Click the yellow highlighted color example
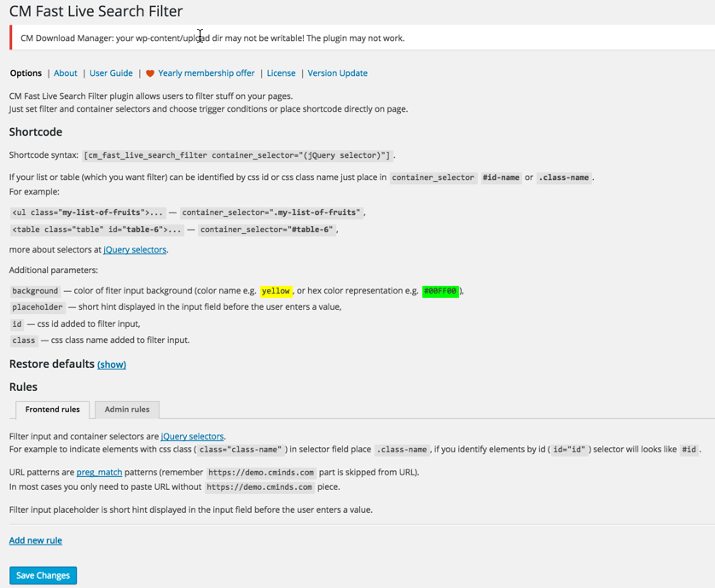The width and height of the screenshot is (715, 588). point(276,291)
